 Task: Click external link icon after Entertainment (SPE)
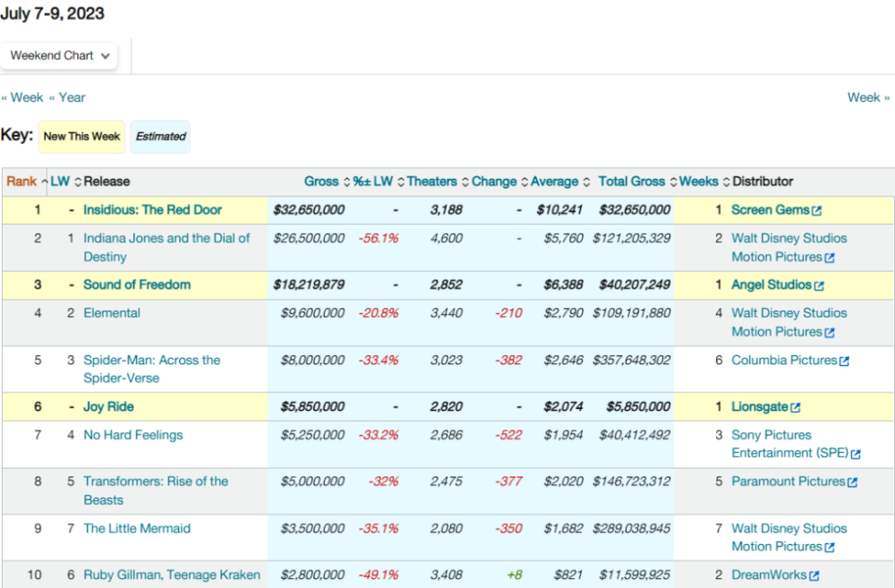tap(856, 455)
